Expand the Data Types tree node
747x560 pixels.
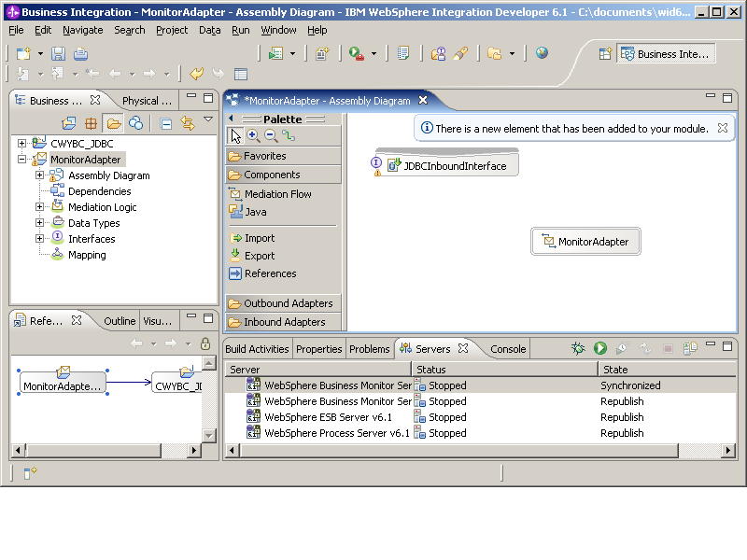(x=39, y=222)
